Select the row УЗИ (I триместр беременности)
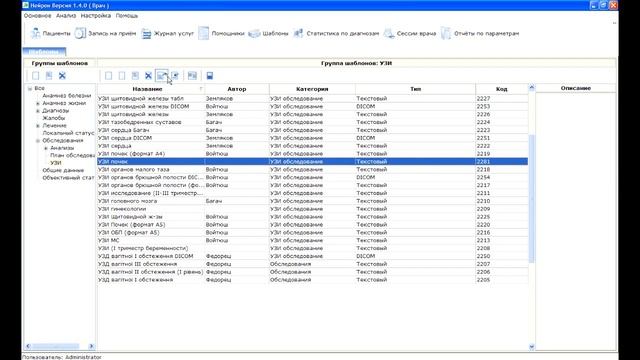Screen dimensions: 640x360 click(x=312, y=248)
